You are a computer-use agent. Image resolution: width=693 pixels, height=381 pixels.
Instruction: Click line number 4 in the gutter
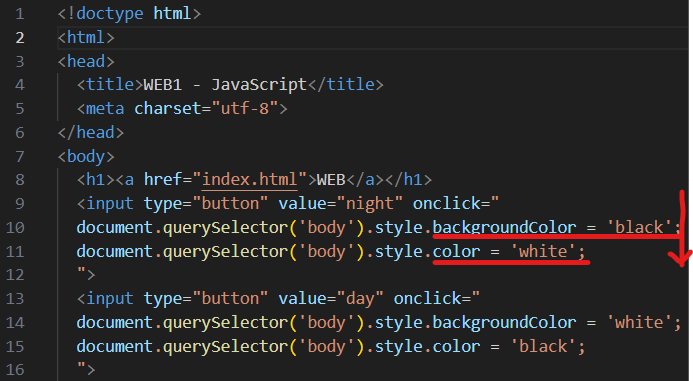click(x=19, y=84)
